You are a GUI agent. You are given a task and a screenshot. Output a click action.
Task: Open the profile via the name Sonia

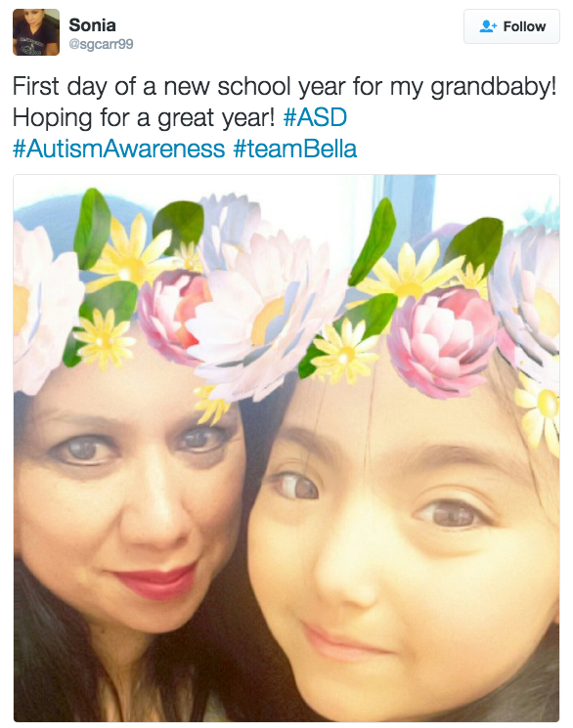pyautogui.click(x=92, y=25)
